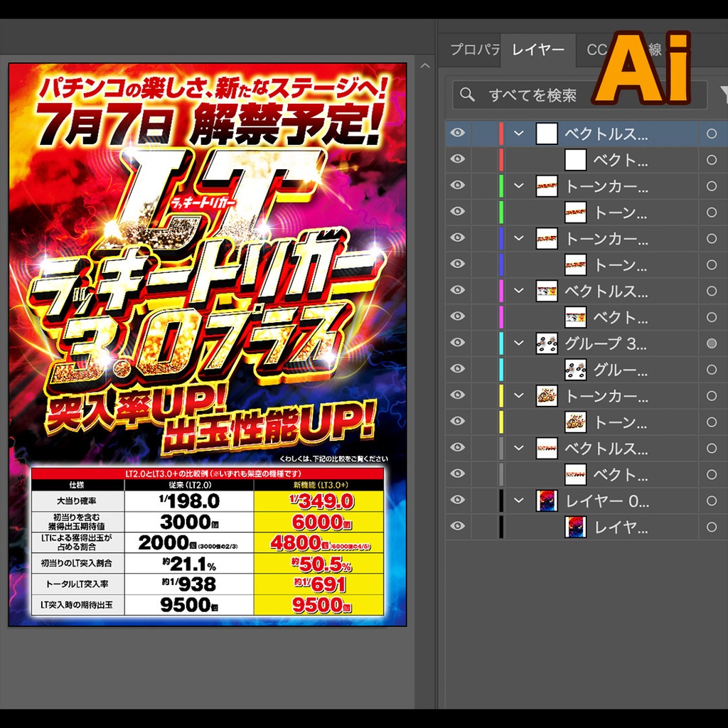Click the レイヤー 0 layer thumbnail

click(x=547, y=500)
